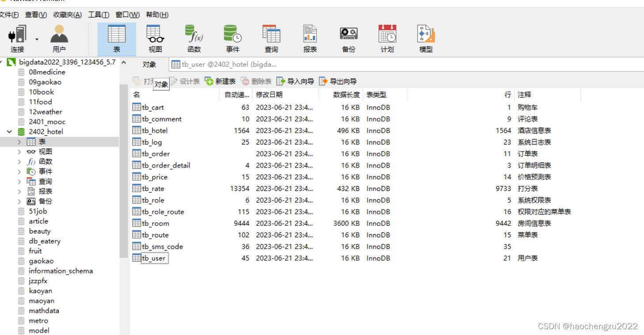Click the dropdown arrow next to Connection
This screenshot has height=335, width=644.
37,39
